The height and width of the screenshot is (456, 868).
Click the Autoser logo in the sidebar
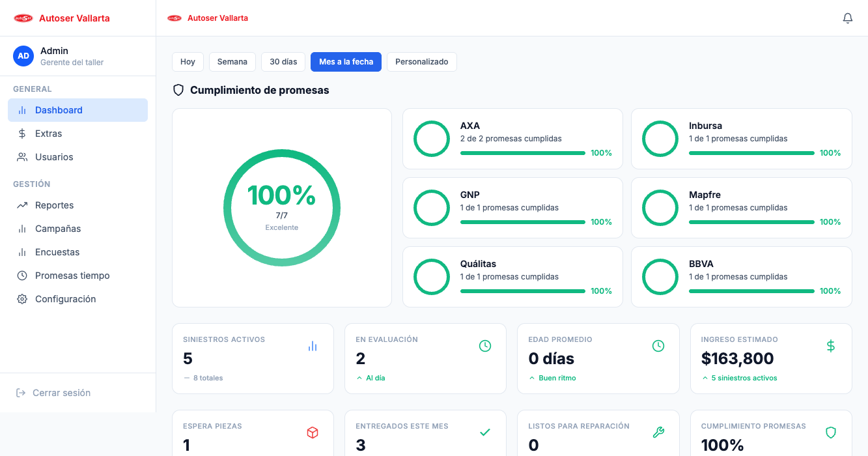pos(23,18)
